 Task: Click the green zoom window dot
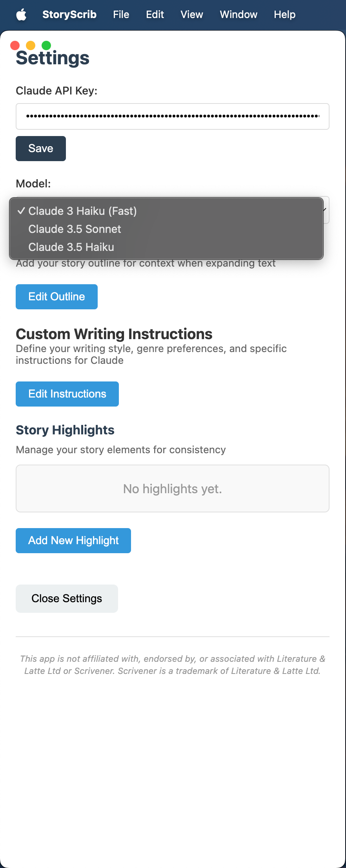click(46, 45)
